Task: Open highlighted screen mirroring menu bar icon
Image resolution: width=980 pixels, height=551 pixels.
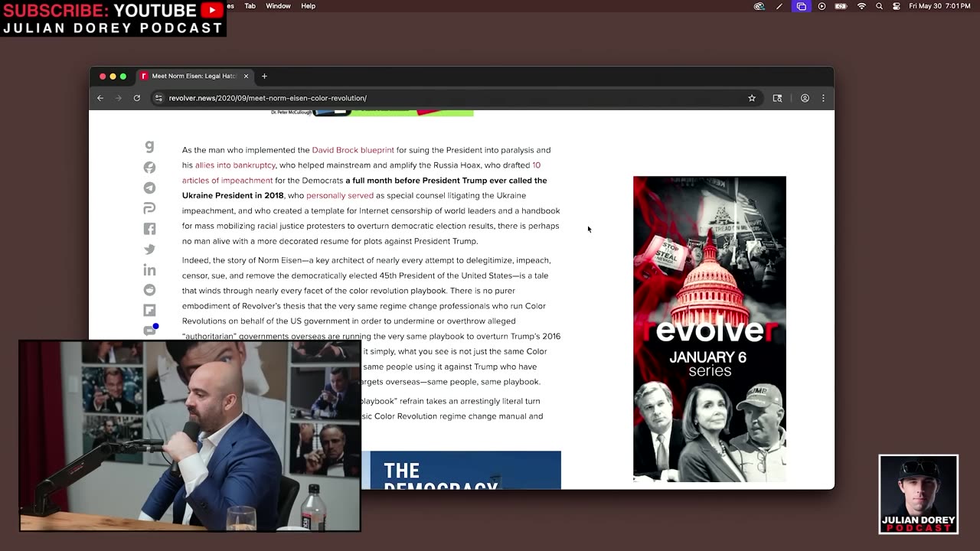Action: tap(801, 6)
